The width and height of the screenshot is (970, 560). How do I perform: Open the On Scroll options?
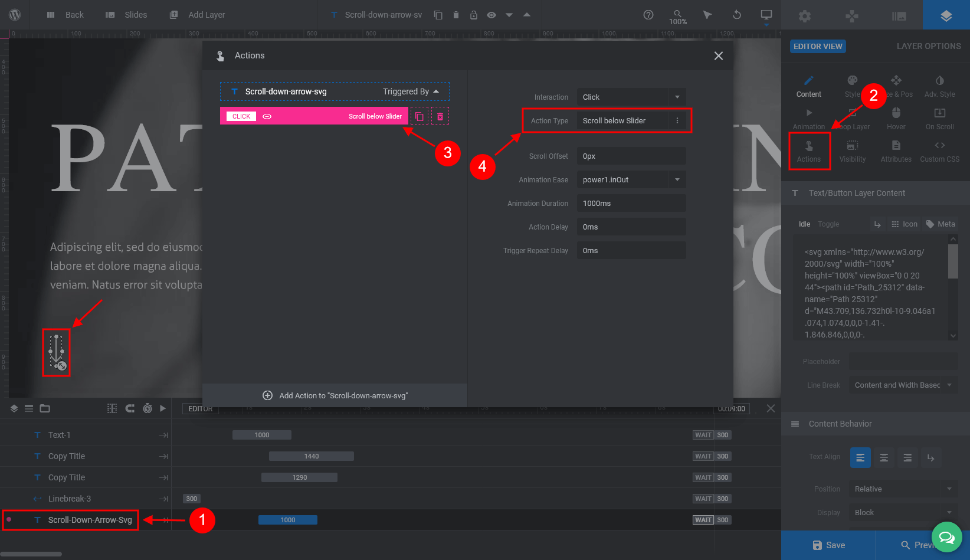pyautogui.click(x=940, y=119)
